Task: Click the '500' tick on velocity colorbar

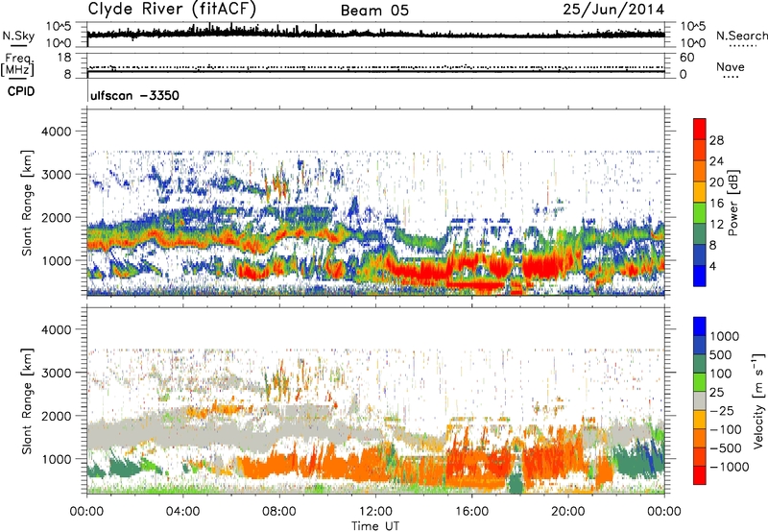Action: (x=721, y=354)
